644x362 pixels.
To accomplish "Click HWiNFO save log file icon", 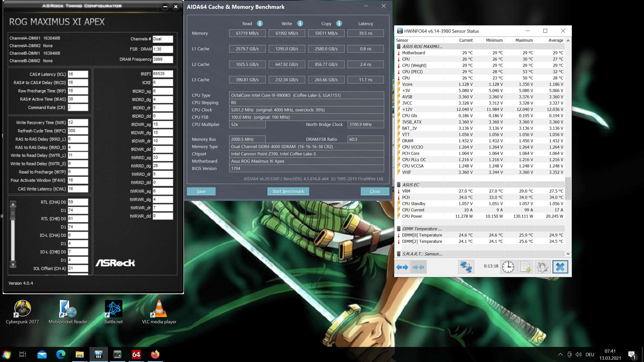I will tap(525, 267).
